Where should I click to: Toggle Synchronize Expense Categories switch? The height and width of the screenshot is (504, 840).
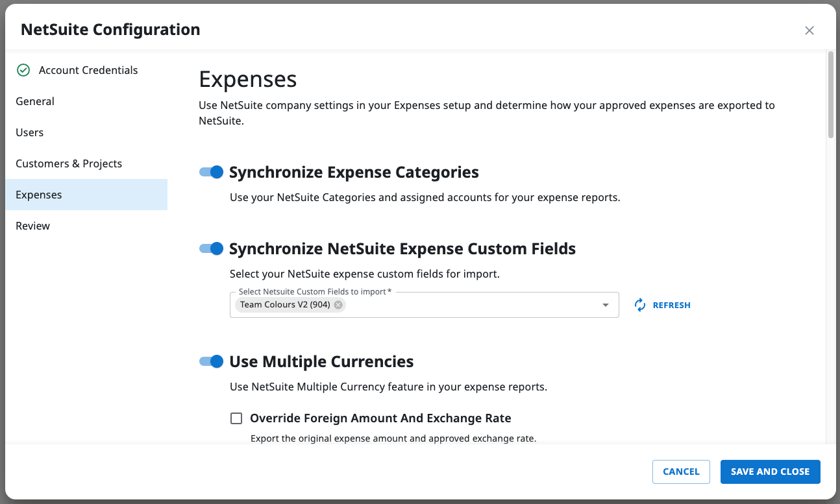pos(211,172)
